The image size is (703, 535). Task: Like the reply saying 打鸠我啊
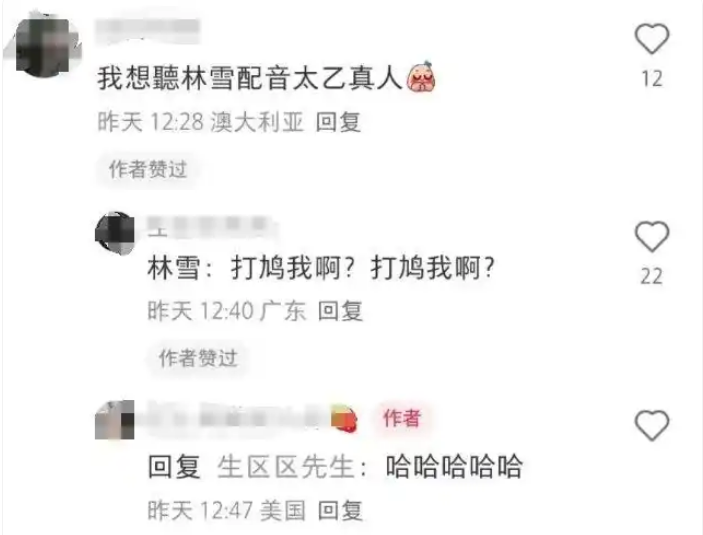pyautogui.click(x=651, y=237)
